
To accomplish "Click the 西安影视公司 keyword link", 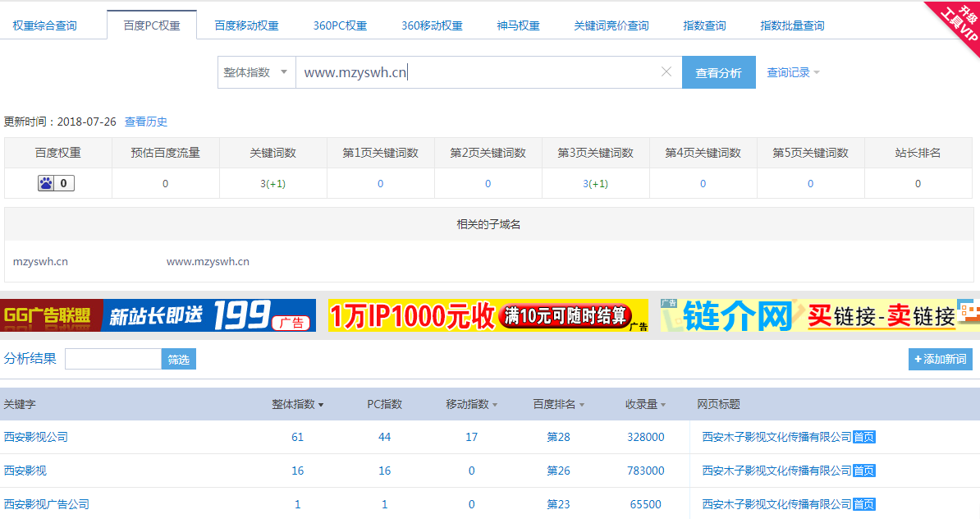I will tap(36, 437).
